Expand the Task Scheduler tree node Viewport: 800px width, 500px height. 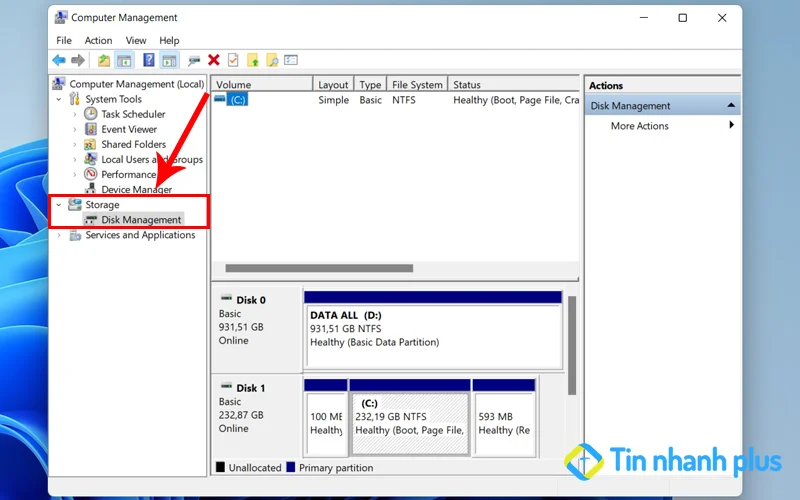click(75, 115)
